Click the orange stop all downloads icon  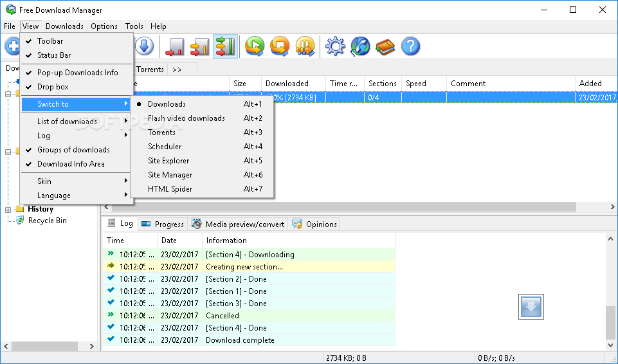(x=280, y=46)
